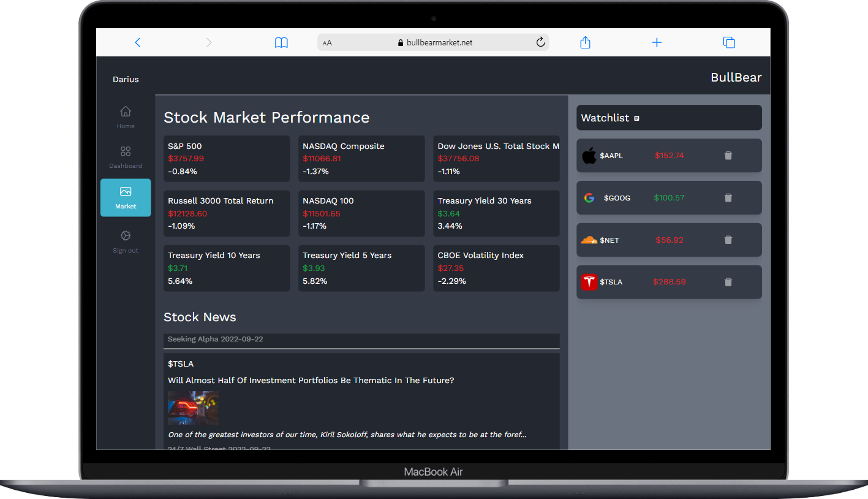
Task: Click the Seeking Alpha 2022-09-22 source line
Action: (216, 339)
